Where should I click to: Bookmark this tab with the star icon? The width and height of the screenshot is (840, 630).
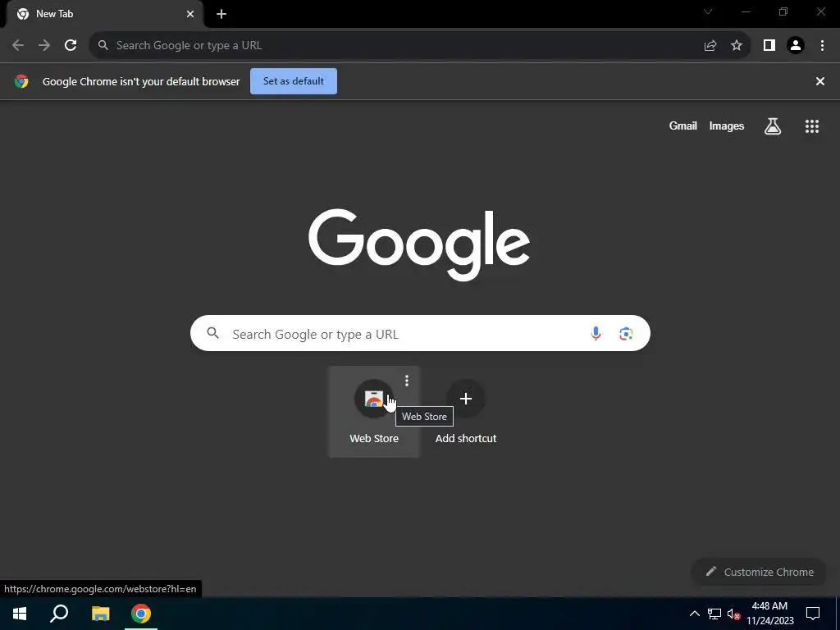737,46
